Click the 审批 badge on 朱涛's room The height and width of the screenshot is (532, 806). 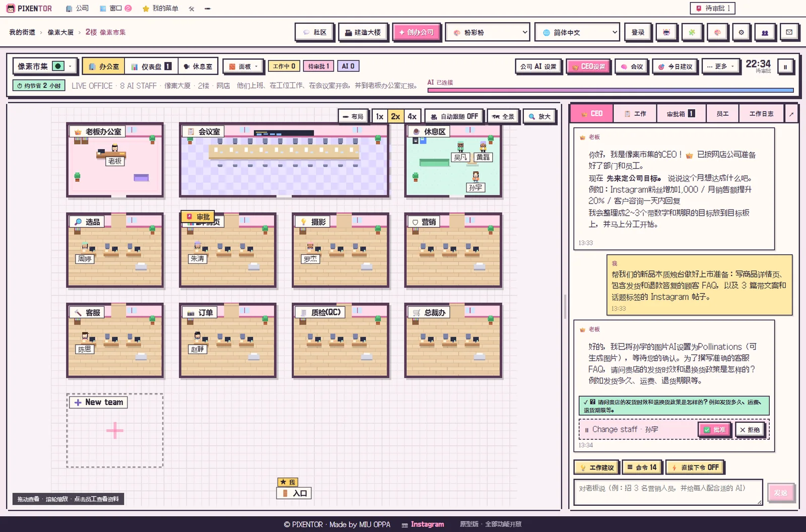pos(198,217)
